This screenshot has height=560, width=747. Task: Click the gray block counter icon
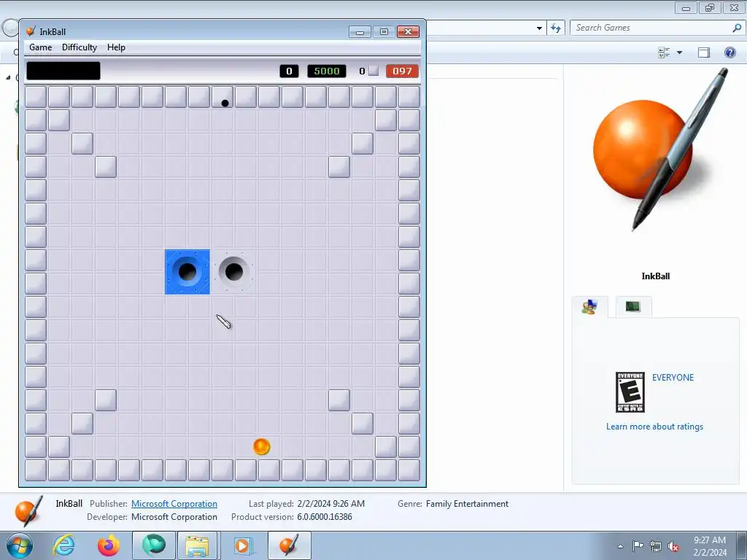pos(373,71)
